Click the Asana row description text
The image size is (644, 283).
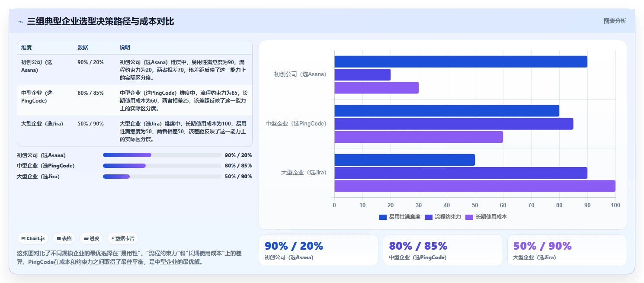pyautogui.click(x=183, y=70)
